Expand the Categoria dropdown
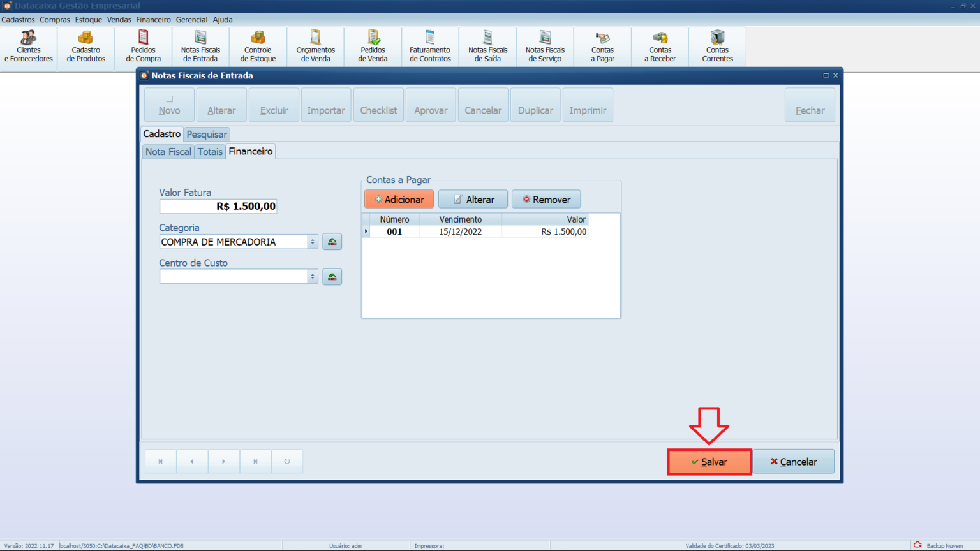 point(312,242)
